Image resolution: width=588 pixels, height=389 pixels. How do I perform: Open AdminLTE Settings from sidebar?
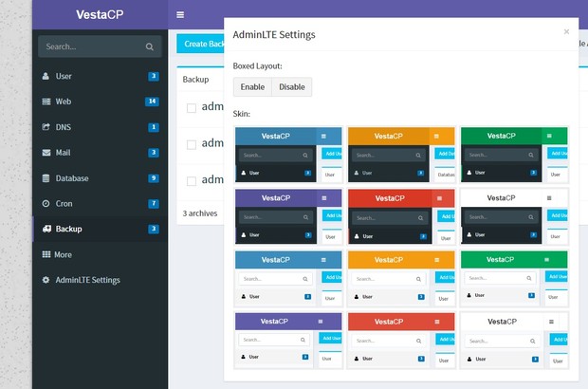click(101, 280)
